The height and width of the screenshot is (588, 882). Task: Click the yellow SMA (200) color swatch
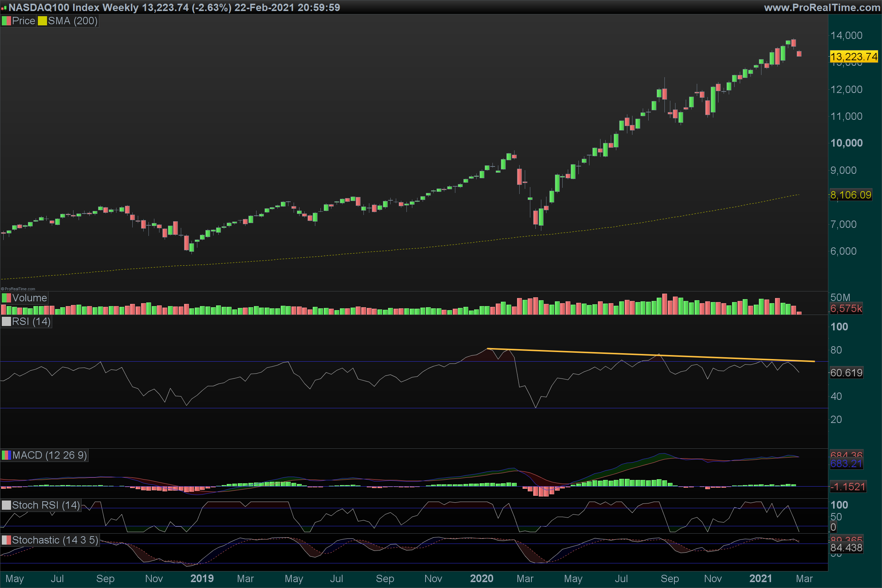42,21
